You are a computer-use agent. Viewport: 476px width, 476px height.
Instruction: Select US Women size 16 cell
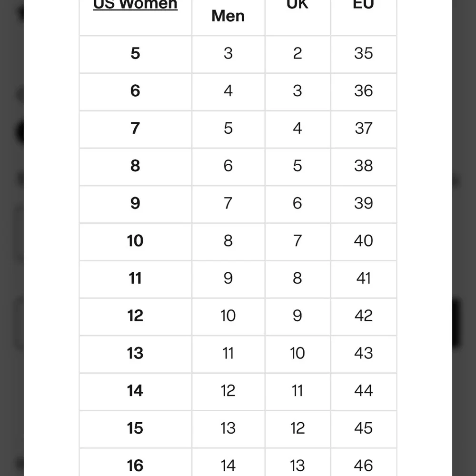(135, 465)
